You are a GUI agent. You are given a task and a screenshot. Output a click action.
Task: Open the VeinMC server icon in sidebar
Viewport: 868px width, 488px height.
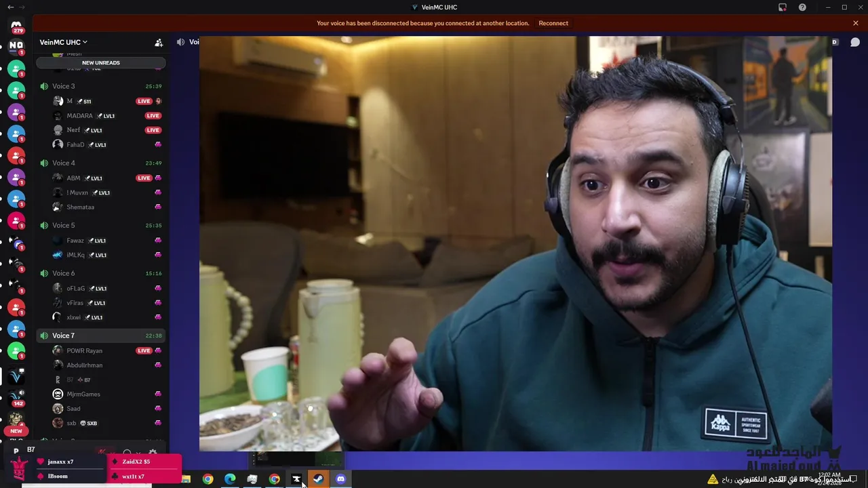(16, 376)
